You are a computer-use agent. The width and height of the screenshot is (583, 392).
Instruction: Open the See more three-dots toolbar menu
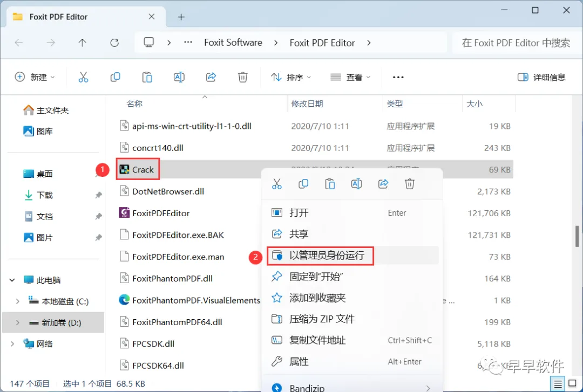click(x=398, y=77)
